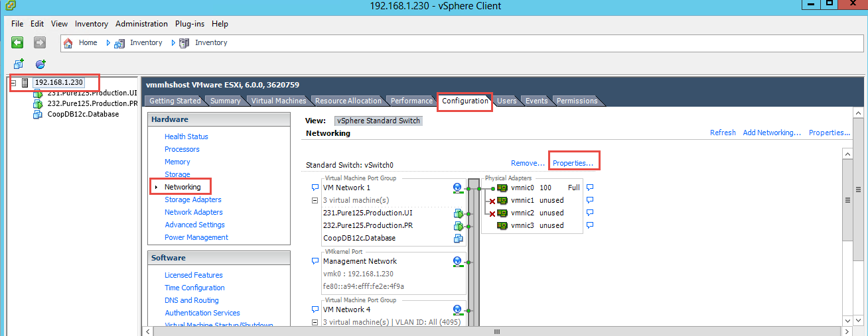Select 231.Pure125.Production.UI in the inventory tree

(92, 93)
